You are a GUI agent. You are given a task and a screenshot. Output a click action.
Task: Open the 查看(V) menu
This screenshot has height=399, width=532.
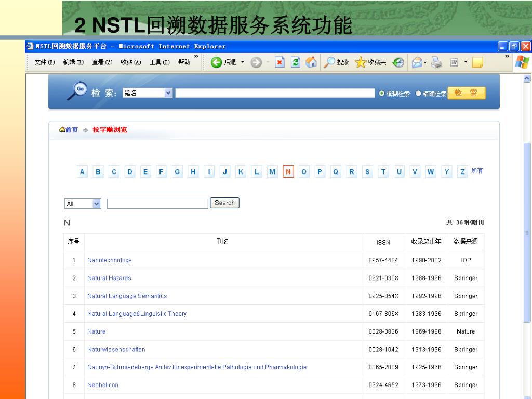(102, 62)
